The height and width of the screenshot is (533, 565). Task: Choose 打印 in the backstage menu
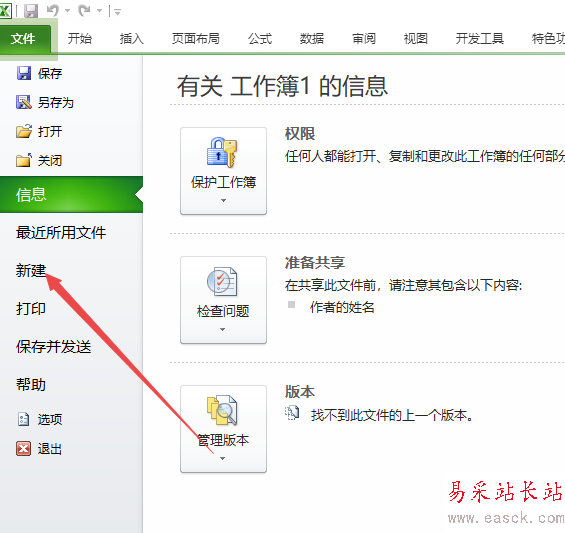pyautogui.click(x=31, y=308)
